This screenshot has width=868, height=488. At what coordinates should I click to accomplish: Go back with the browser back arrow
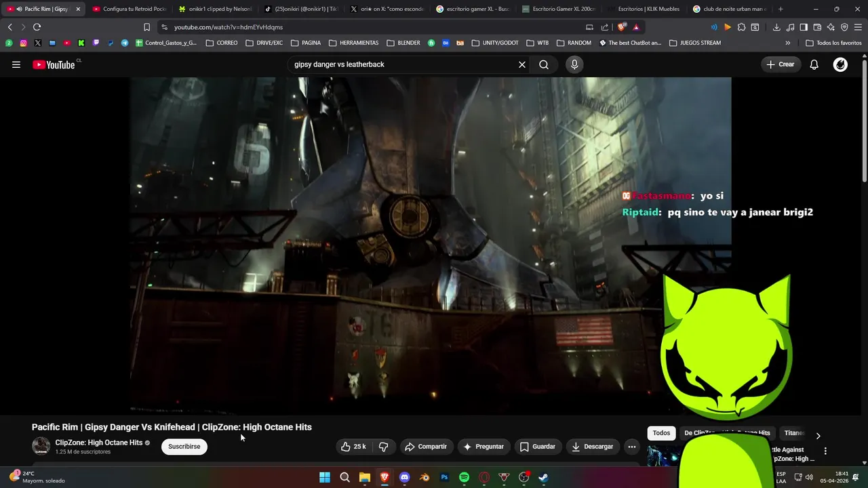coord(9,27)
